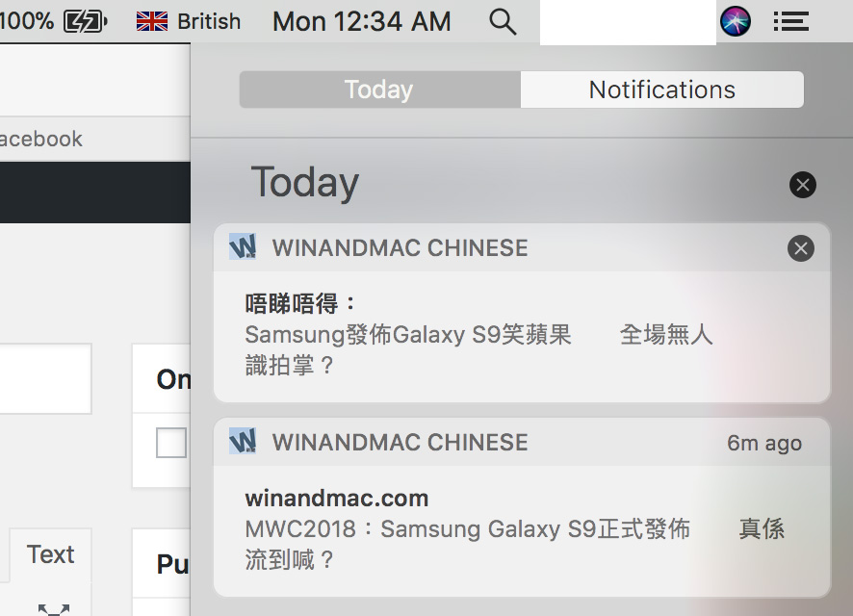Select the Text editor tab
The width and height of the screenshot is (853, 616).
click(x=51, y=555)
